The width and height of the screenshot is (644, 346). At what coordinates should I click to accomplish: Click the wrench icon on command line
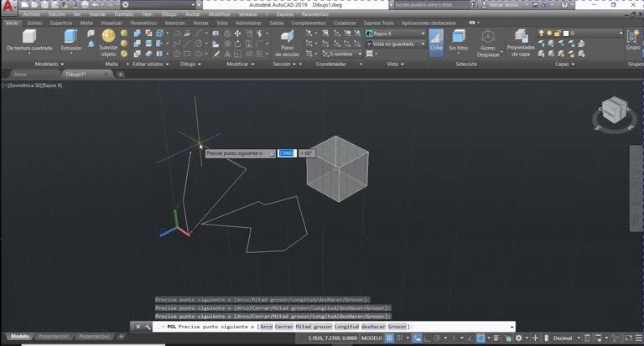point(148,327)
